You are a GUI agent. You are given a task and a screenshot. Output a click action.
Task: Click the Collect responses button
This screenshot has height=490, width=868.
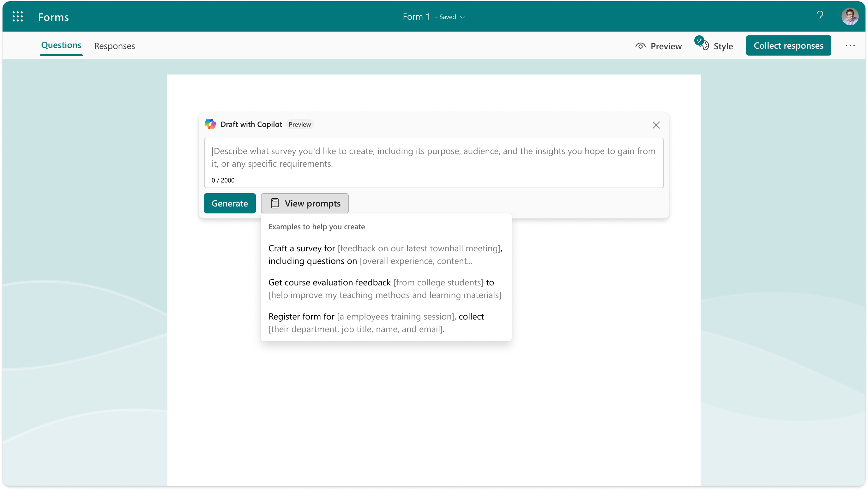788,45
